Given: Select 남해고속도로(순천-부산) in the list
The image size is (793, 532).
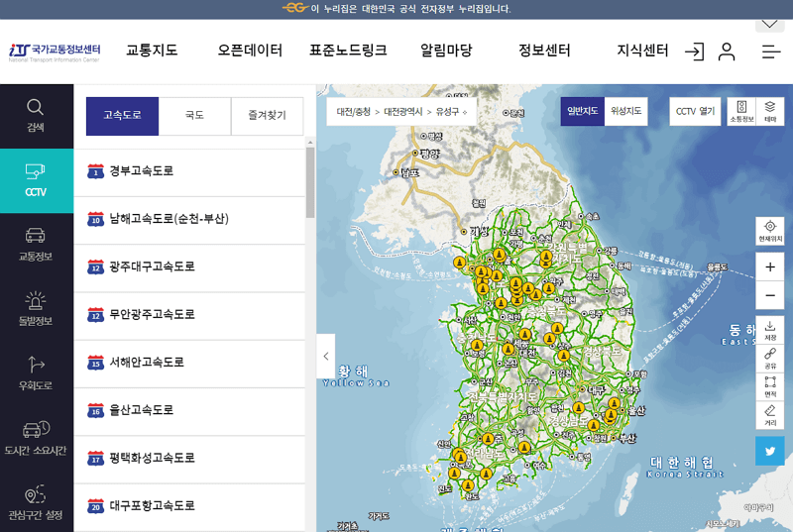Looking at the screenshot, I should pyautogui.click(x=189, y=219).
